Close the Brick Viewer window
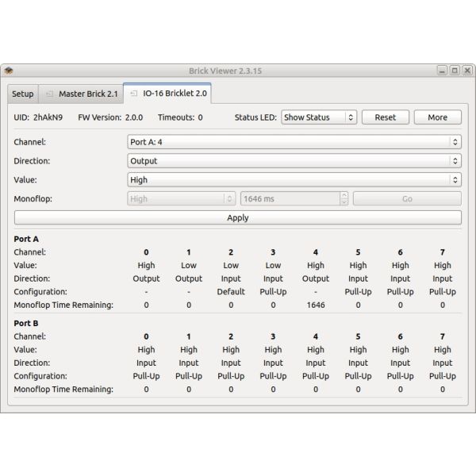The width and height of the screenshot is (476, 476). click(x=467, y=71)
